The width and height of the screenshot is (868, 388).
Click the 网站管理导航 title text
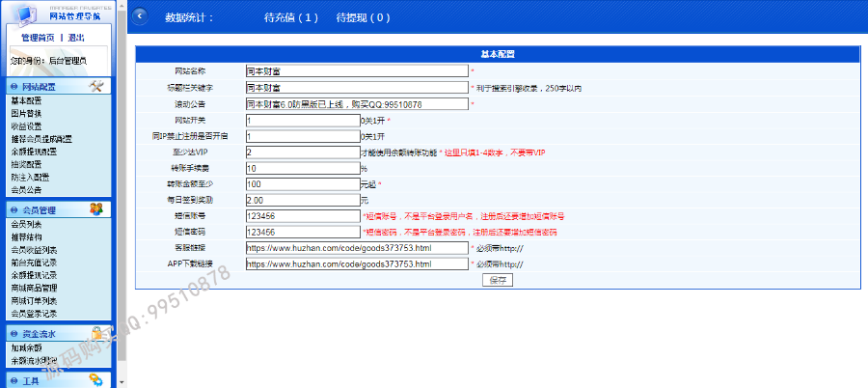point(74,16)
